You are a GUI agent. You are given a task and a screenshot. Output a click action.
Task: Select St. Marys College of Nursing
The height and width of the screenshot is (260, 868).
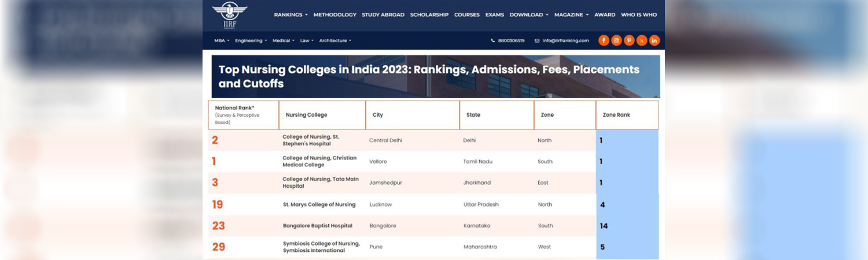(x=319, y=205)
